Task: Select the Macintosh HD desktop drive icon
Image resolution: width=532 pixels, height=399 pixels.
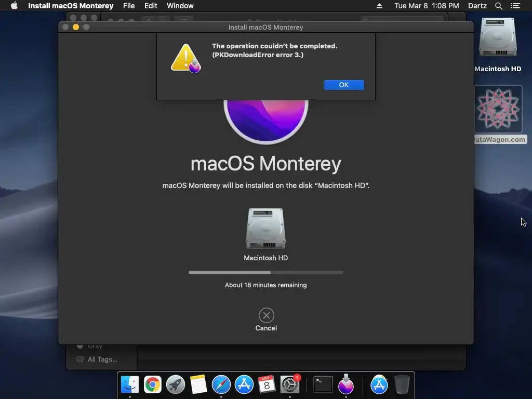Action: pos(498,37)
